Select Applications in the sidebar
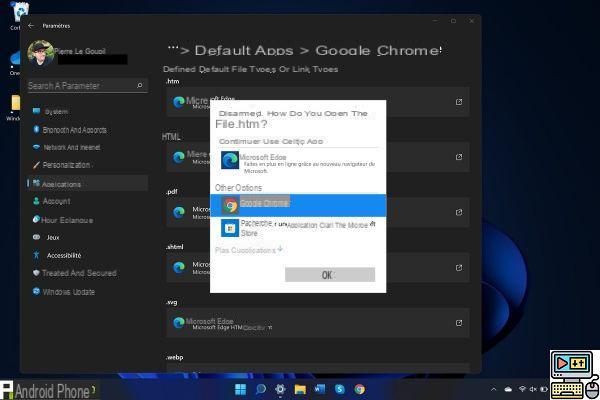Image resolution: width=600 pixels, height=400 pixels. pos(88,184)
